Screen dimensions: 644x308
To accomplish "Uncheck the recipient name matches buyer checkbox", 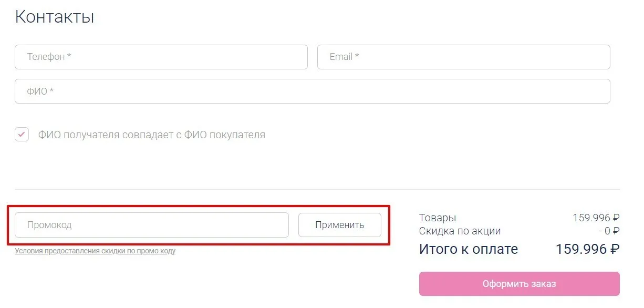I will point(22,135).
